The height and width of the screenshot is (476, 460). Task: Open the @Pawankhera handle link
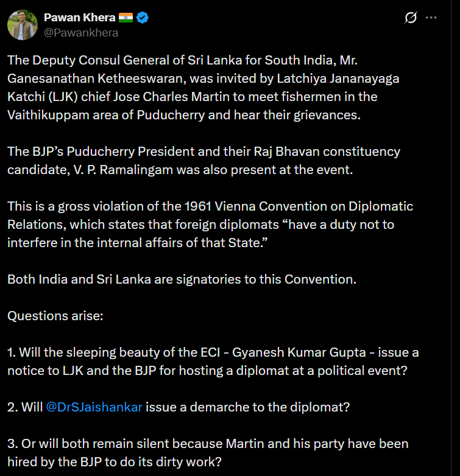tap(81, 32)
